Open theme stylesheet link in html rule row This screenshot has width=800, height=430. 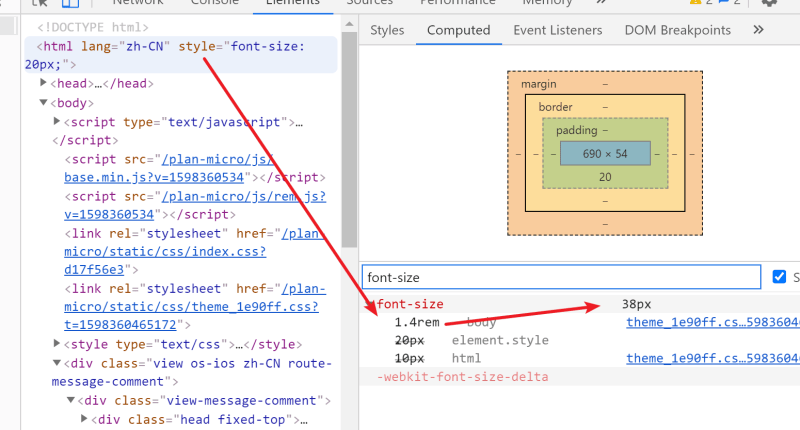(713, 359)
